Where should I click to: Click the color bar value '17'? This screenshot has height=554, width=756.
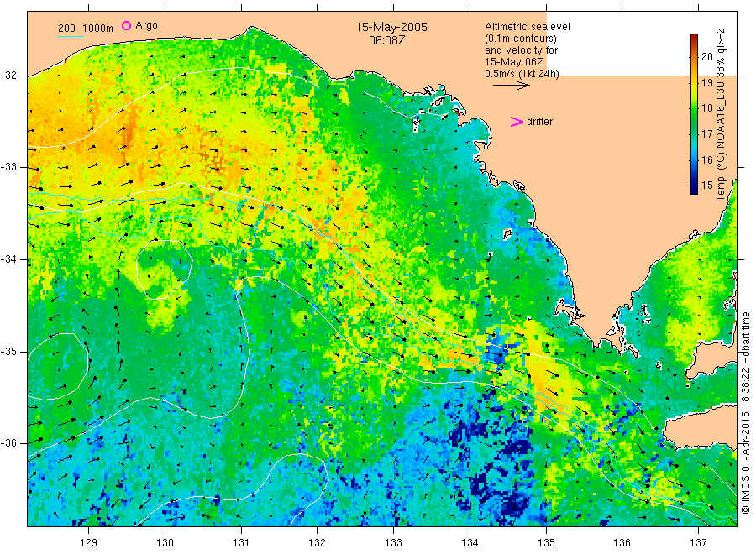click(x=706, y=134)
